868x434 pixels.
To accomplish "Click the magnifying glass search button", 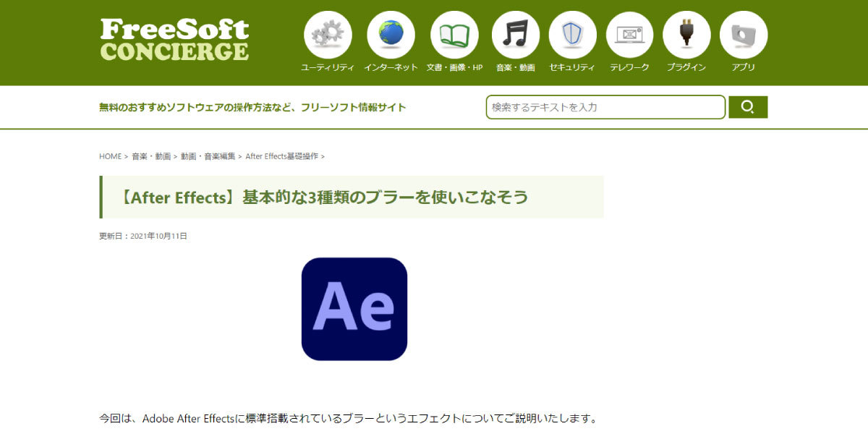I will [x=748, y=107].
